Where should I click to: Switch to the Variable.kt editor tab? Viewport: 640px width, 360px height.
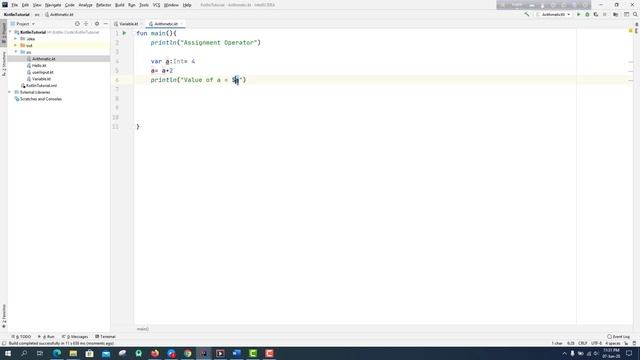129,24
